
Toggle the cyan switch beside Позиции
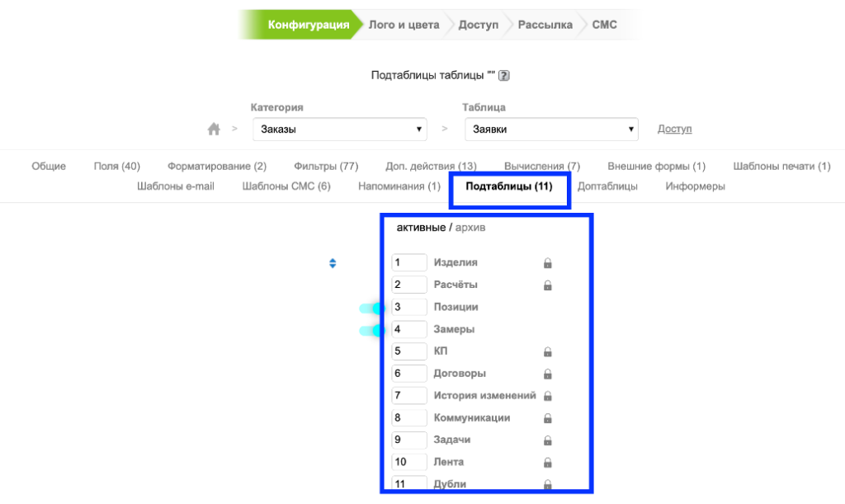coord(373,308)
